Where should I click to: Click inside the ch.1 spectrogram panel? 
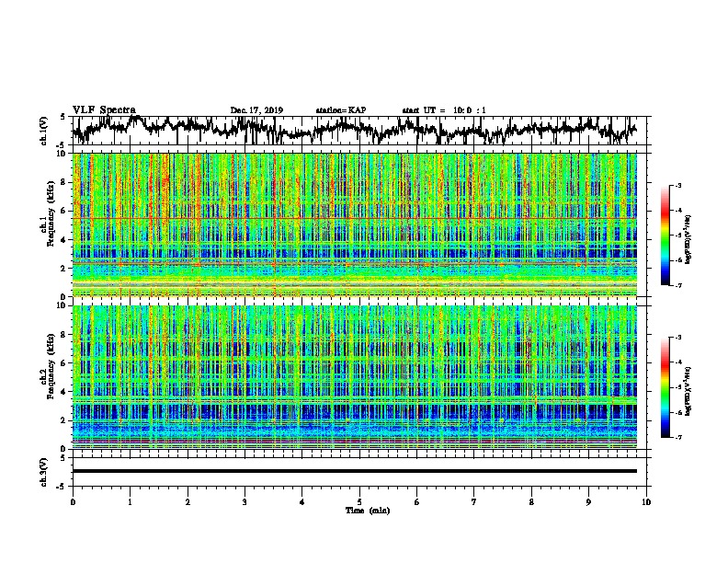click(x=355, y=224)
